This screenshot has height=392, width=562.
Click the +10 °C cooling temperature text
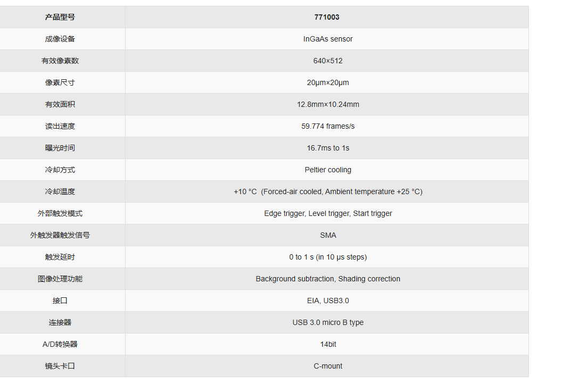[245, 191]
